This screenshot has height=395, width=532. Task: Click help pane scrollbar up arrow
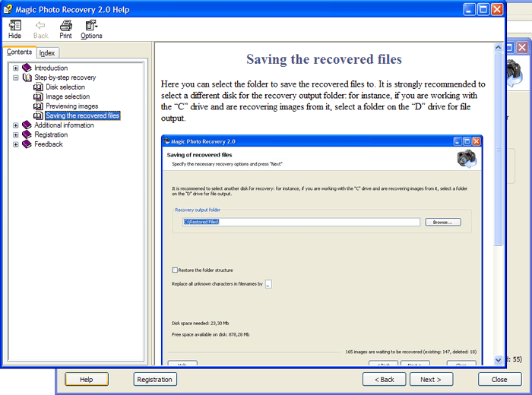498,47
